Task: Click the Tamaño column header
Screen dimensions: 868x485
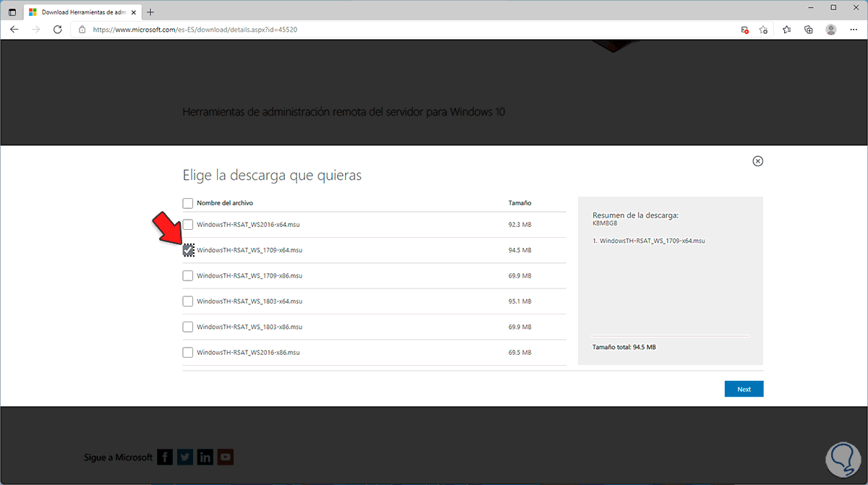Action: pyautogui.click(x=520, y=203)
